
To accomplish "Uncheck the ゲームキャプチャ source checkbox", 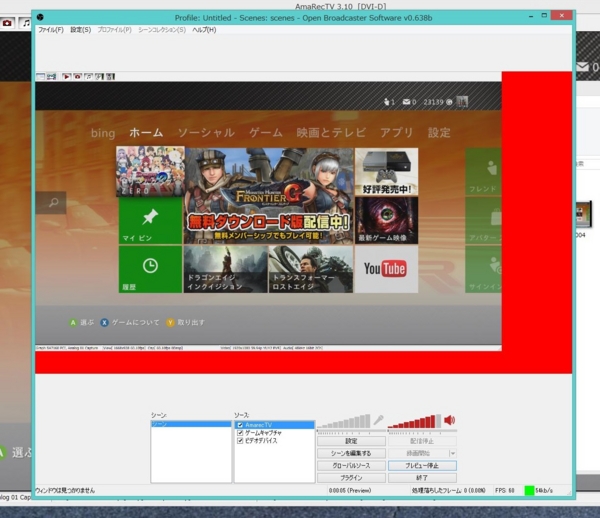I will 240,433.
